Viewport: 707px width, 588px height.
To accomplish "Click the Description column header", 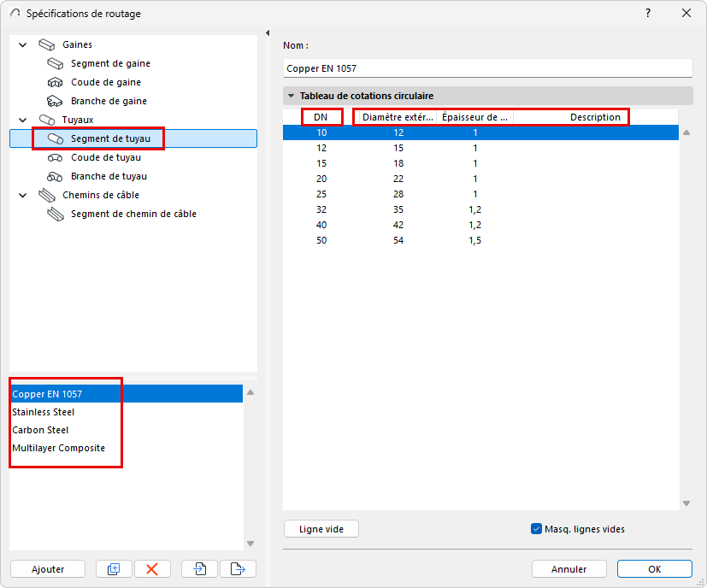I will pyautogui.click(x=596, y=117).
